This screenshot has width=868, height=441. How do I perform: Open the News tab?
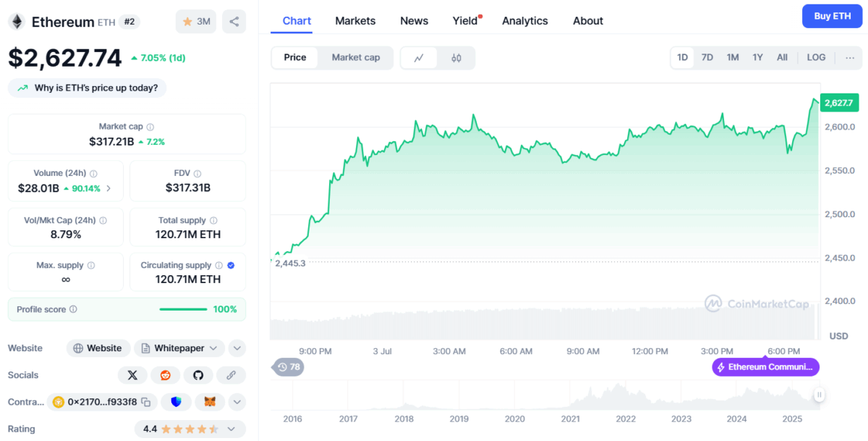tap(414, 21)
